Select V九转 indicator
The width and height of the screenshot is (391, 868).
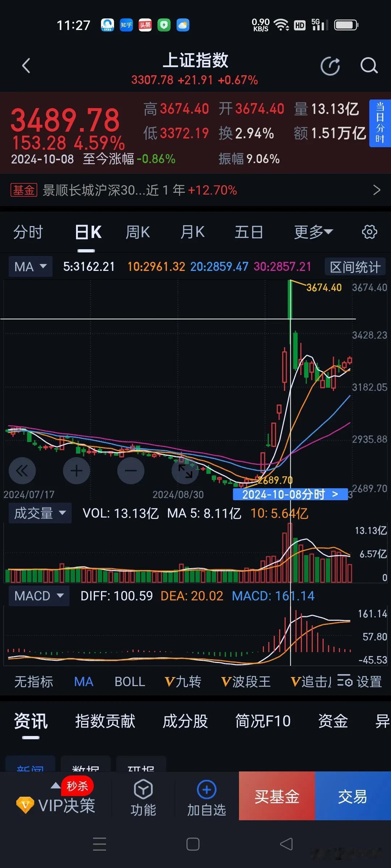183,682
